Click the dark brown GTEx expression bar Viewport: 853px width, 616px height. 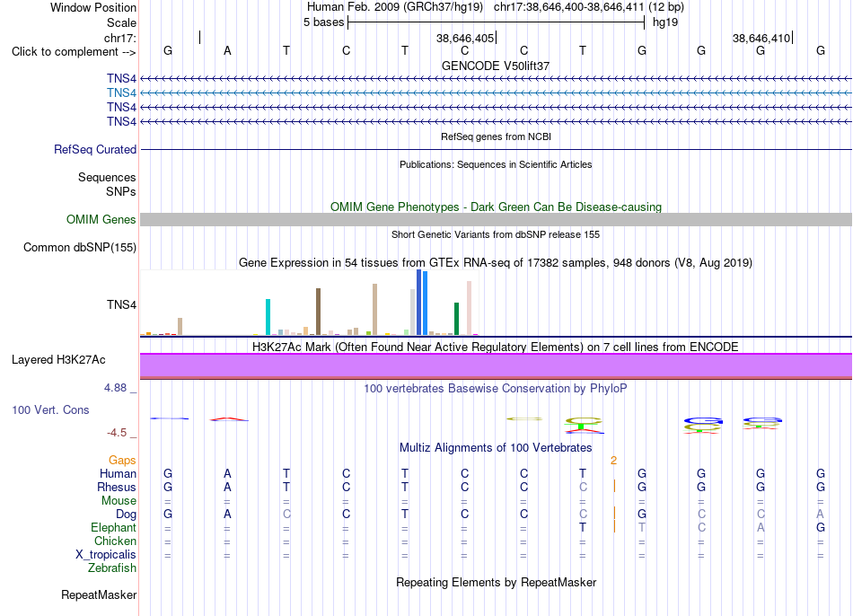(318, 312)
